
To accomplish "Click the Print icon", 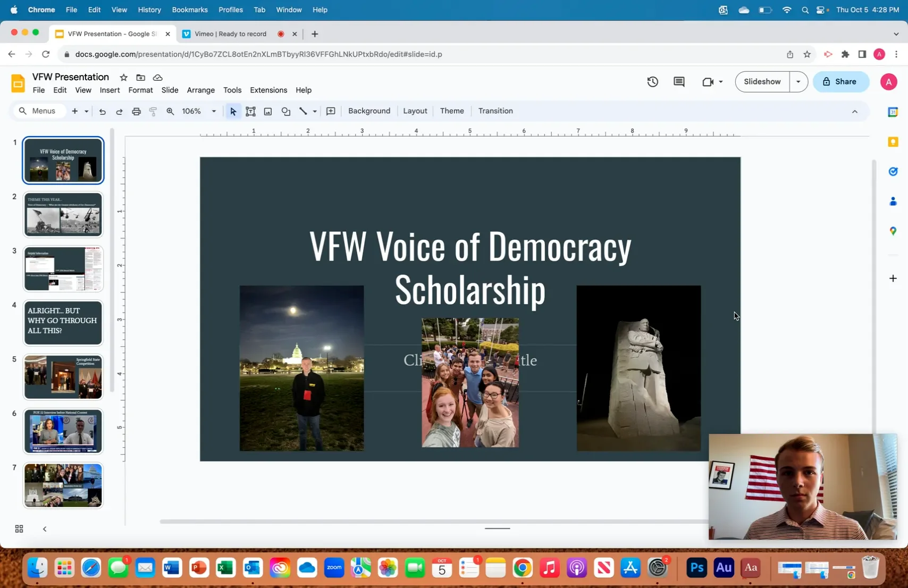I will [x=136, y=111].
